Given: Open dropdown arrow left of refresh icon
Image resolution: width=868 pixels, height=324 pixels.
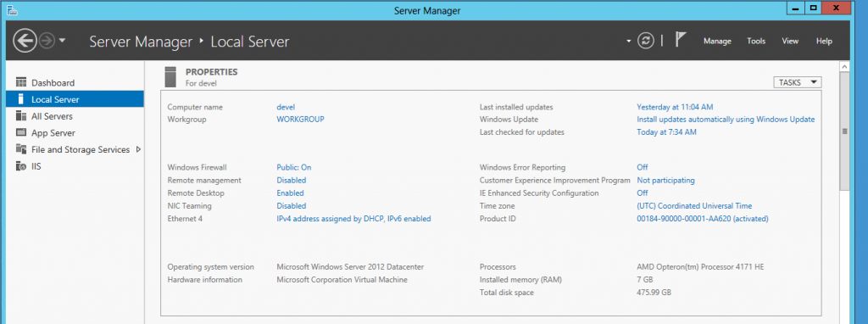Looking at the screenshot, I should coord(628,41).
